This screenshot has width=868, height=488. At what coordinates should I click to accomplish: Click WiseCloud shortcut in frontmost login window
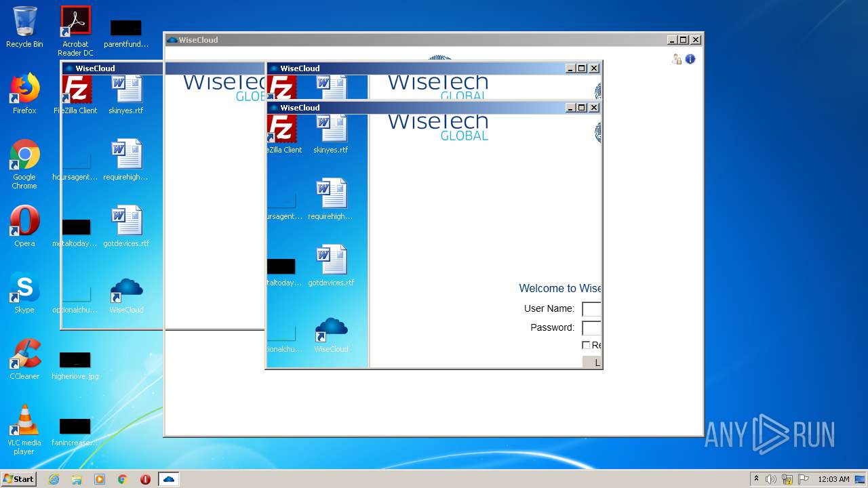pos(331,335)
